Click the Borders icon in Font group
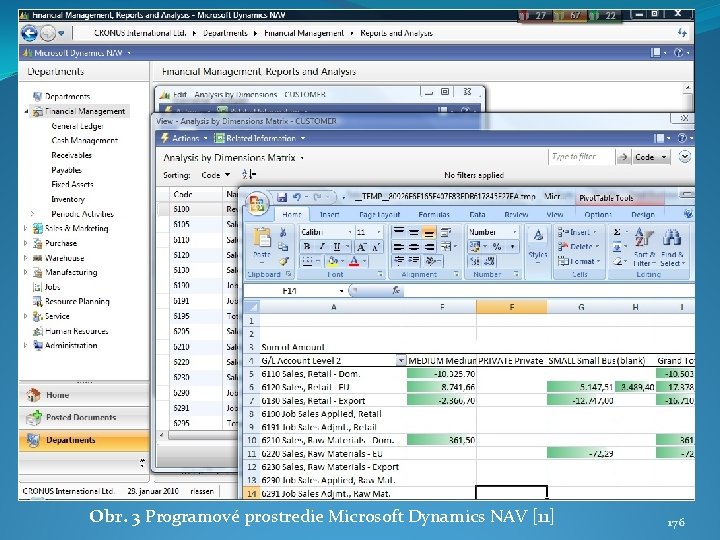 pyautogui.click(x=307, y=262)
